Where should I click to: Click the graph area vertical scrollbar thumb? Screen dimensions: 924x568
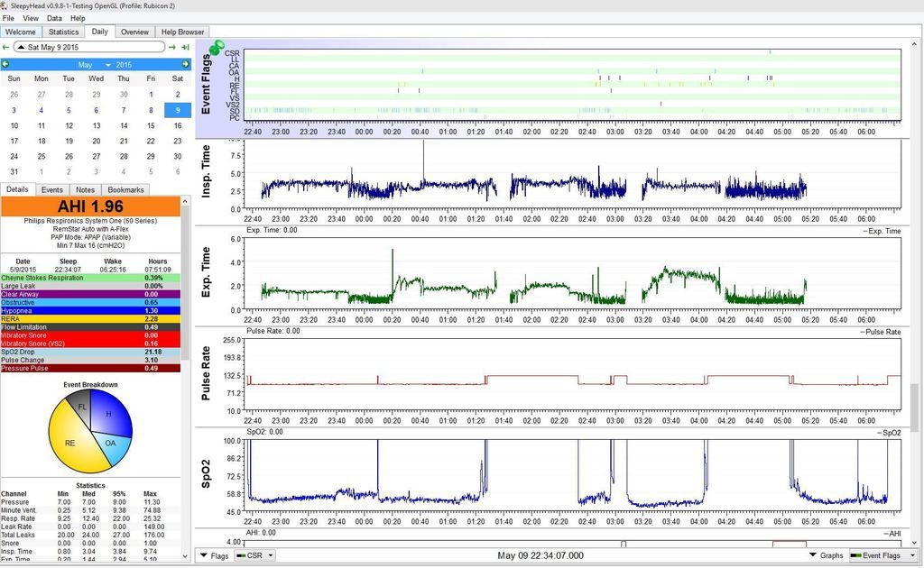914,408
